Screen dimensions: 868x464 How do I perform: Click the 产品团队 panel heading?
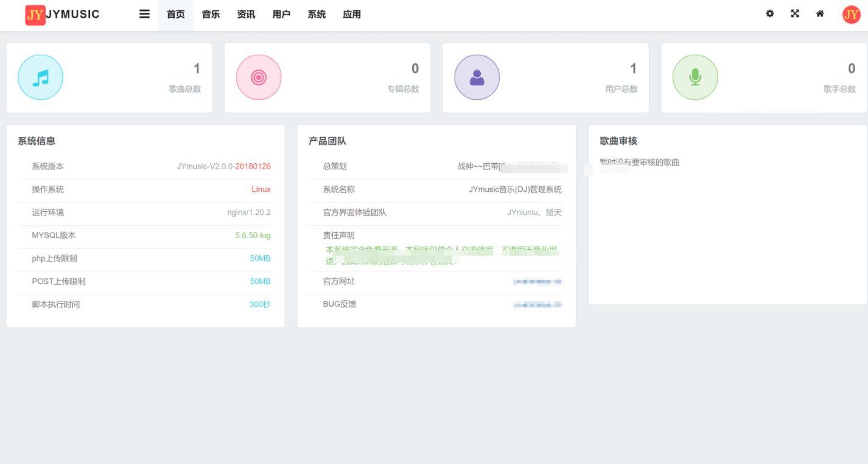click(x=327, y=141)
